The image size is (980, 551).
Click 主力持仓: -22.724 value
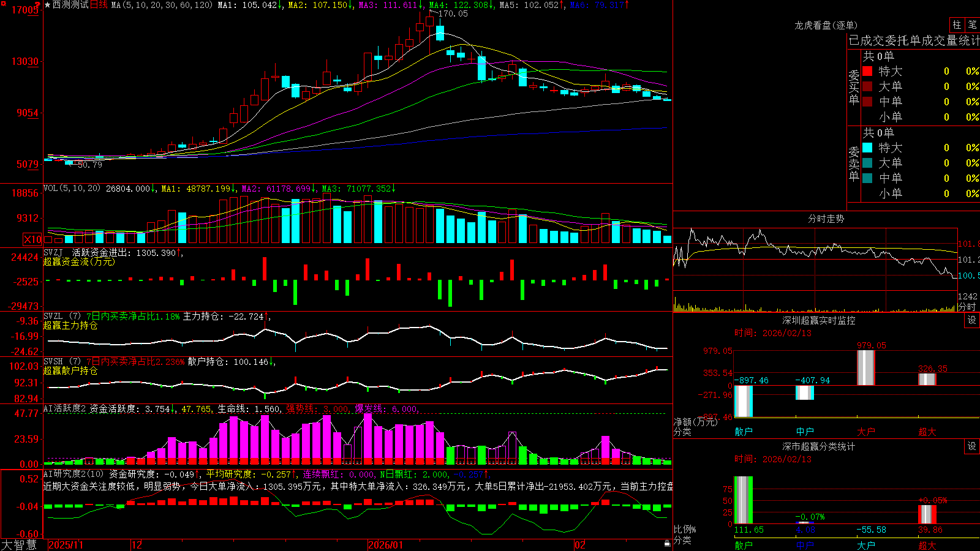point(226,317)
